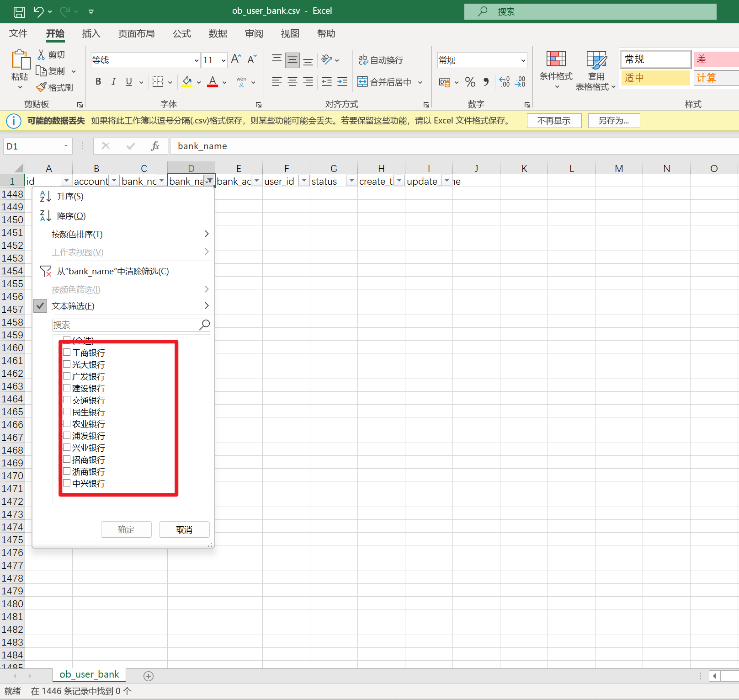Screen dimensions: 739x700
Task: Open Format as Table 套用表格格式
Action: pyautogui.click(x=596, y=70)
